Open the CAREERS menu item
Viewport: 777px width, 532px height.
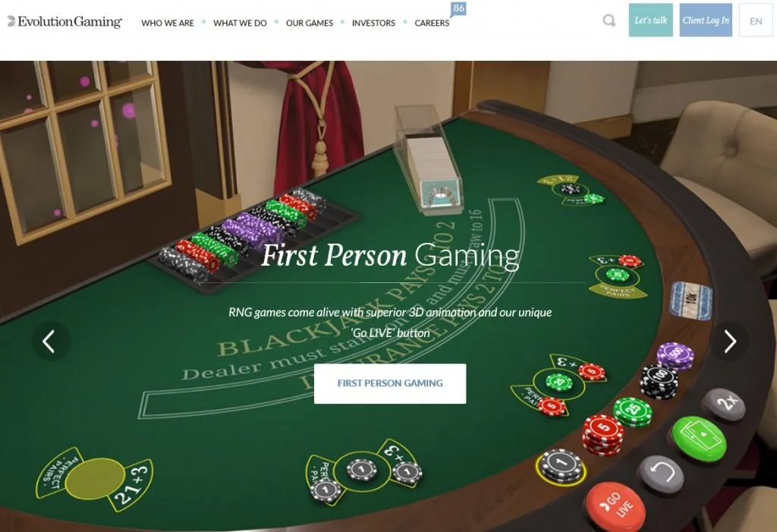[x=432, y=23]
